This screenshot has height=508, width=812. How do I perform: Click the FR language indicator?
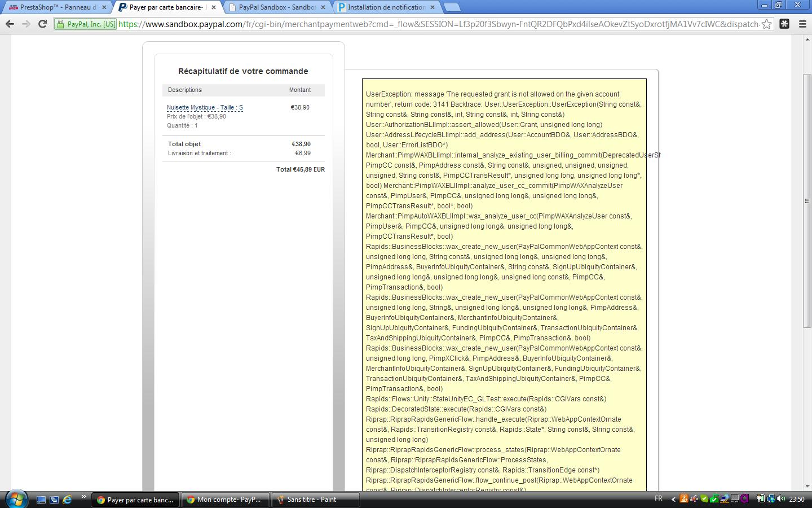659,499
